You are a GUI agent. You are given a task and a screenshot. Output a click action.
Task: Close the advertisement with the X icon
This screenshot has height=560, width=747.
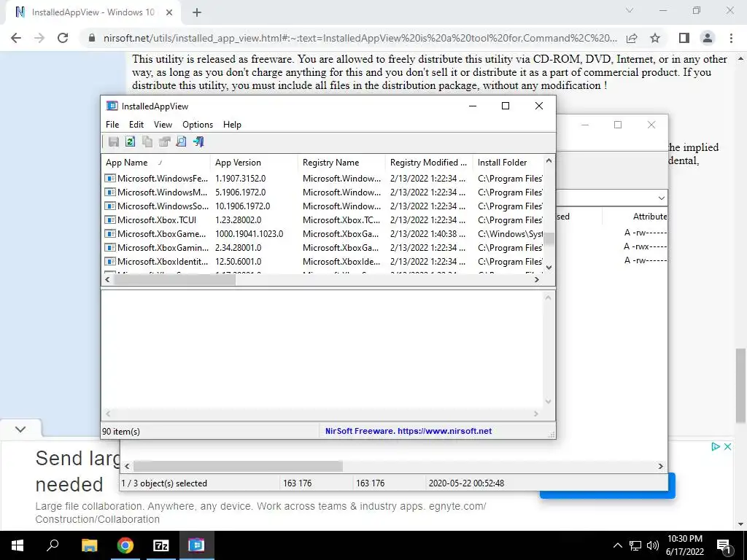(727, 447)
